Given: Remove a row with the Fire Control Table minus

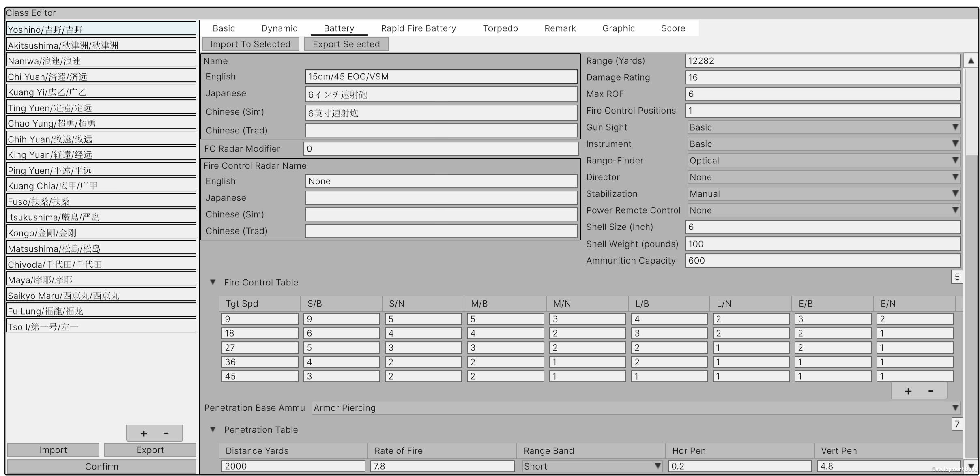Looking at the screenshot, I should (931, 391).
